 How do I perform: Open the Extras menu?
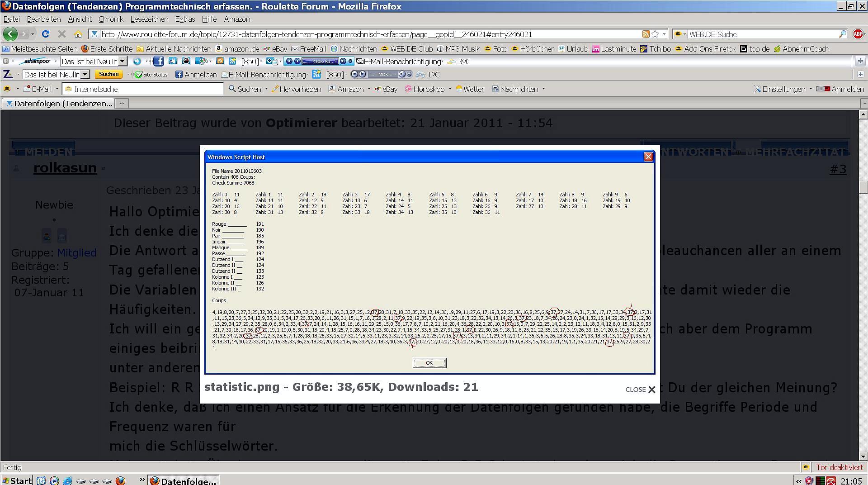point(185,19)
